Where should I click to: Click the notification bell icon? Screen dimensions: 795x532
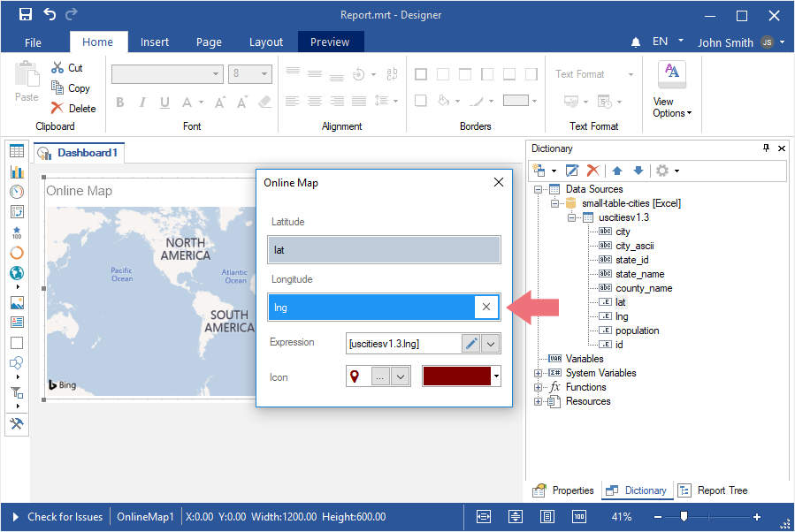tap(635, 42)
